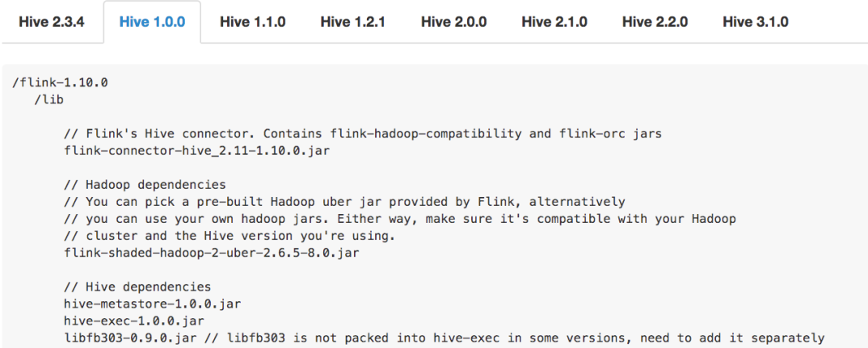868x348 pixels.
Task: Show the Hive 1.2.1 dependencies tab
Action: point(352,22)
